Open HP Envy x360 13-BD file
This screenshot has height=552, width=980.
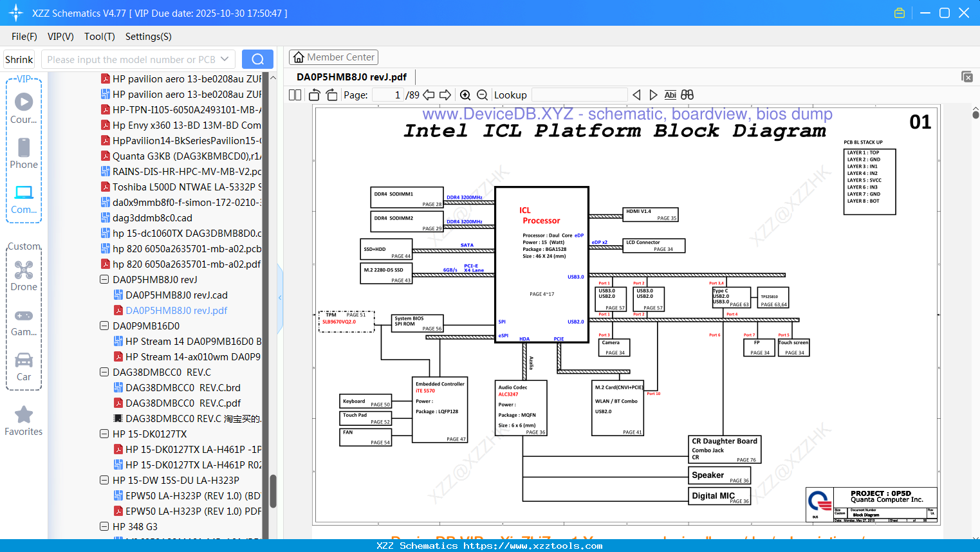[x=181, y=125]
